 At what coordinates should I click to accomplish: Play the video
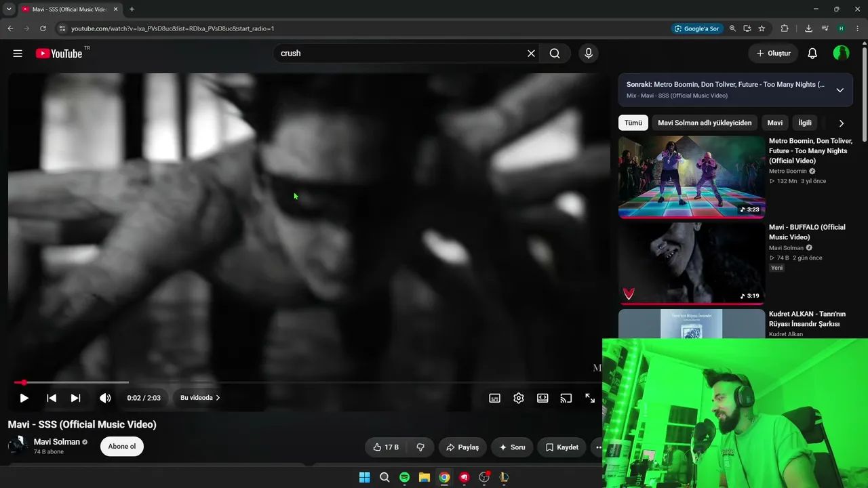(24, 398)
